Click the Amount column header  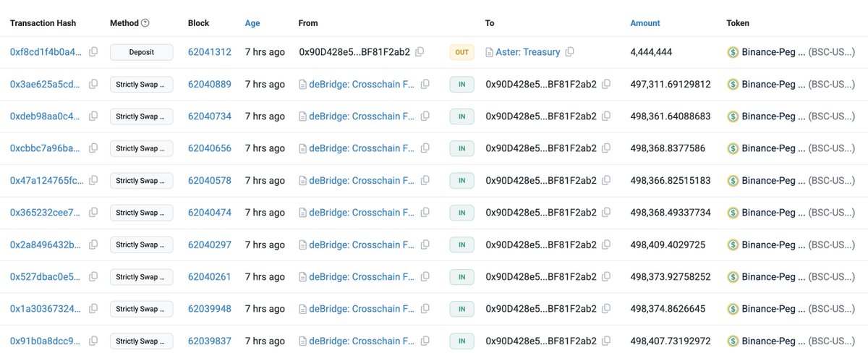645,23
